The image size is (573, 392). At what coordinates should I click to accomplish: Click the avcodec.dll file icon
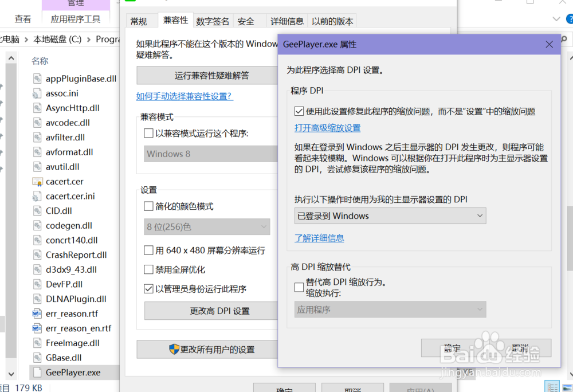[x=37, y=123]
